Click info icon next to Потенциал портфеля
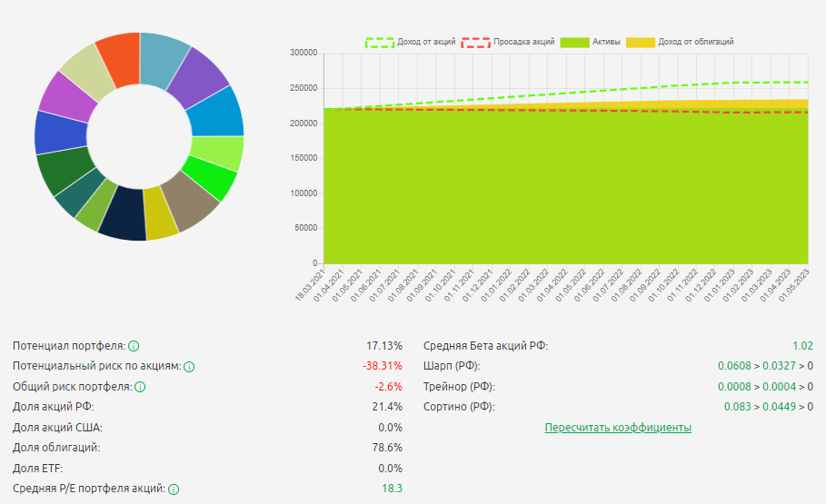 pos(134,346)
